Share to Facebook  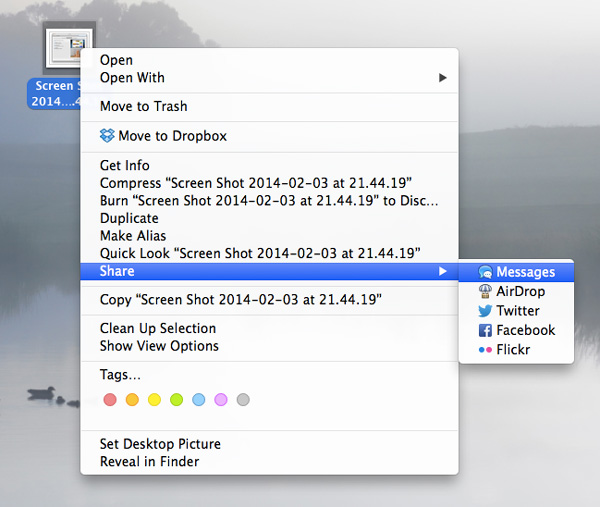[516, 330]
